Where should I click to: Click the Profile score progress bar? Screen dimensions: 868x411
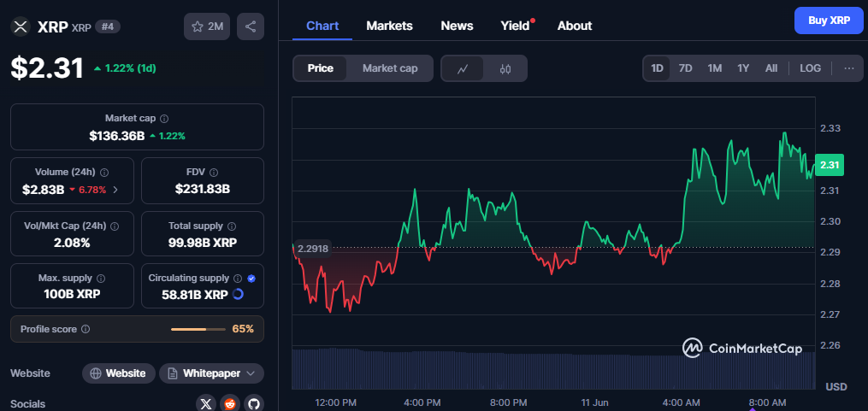coord(198,329)
